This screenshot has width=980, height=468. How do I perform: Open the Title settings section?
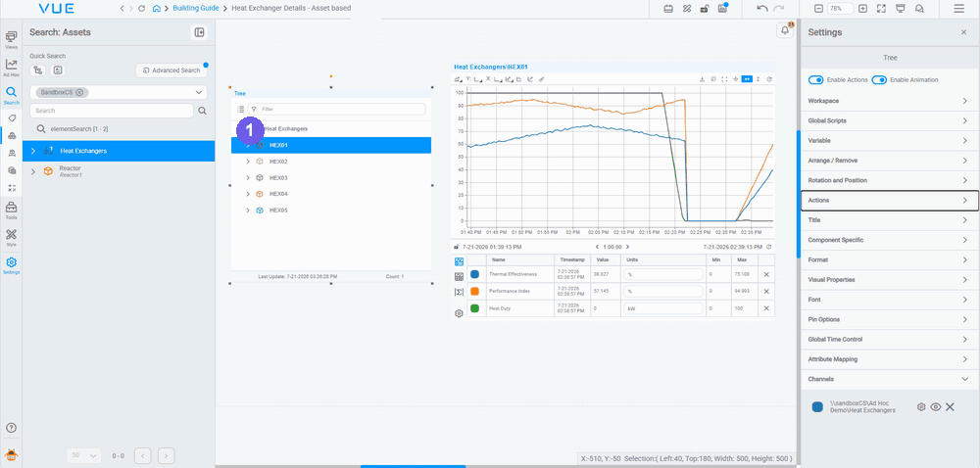pyautogui.click(x=890, y=220)
